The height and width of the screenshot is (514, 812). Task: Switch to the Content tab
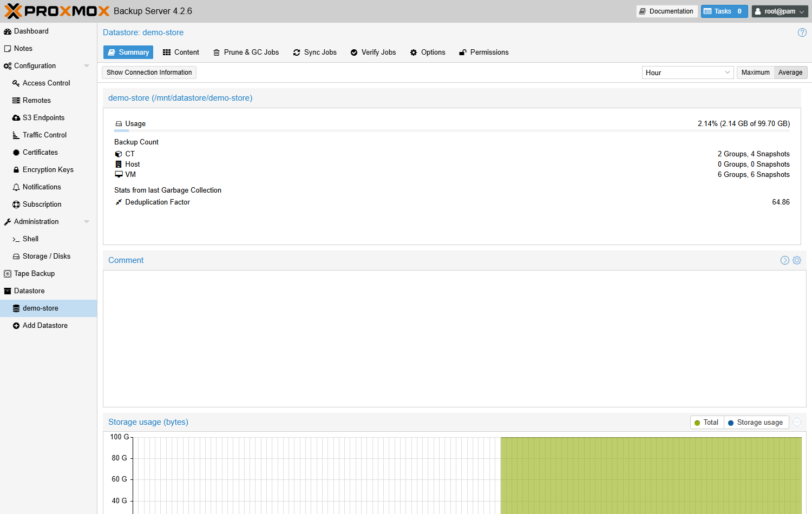tap(181, 52)
